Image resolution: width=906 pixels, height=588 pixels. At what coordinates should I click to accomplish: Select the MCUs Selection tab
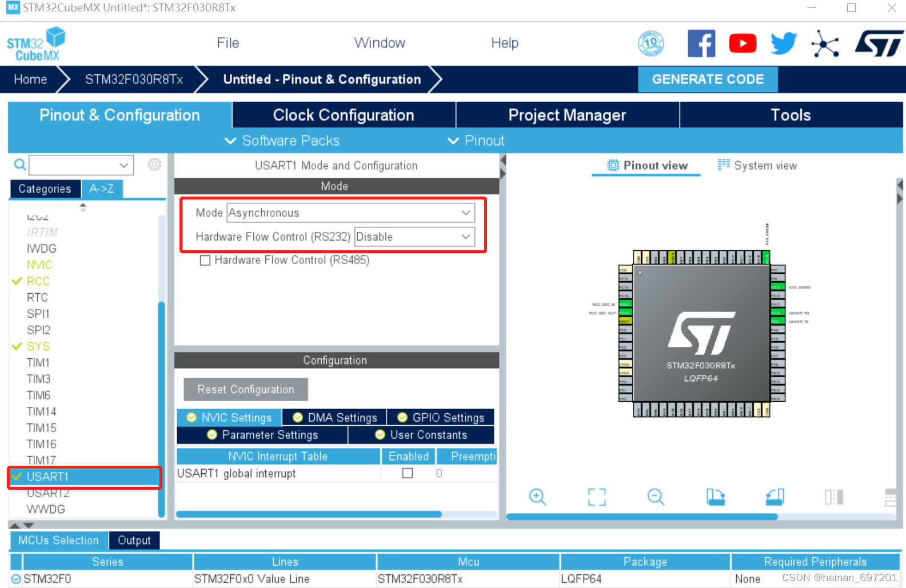tap(58, 540)
